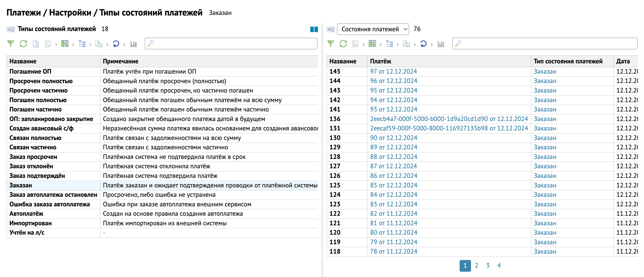Go to page 2 of Состояния платежей
This screenshot has width=644, height=277.
(x=477, y=266)
